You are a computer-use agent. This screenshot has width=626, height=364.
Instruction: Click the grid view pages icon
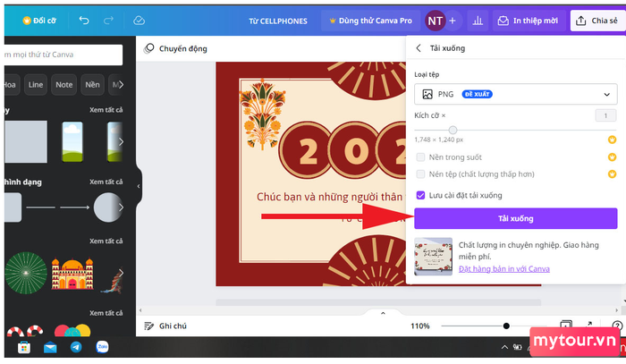[x=566, y=325]
